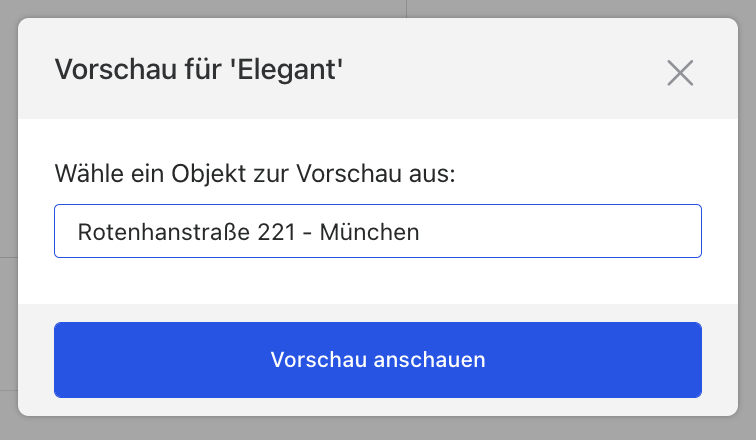Click the X icon in dialog header

click(x=680, y=72)
